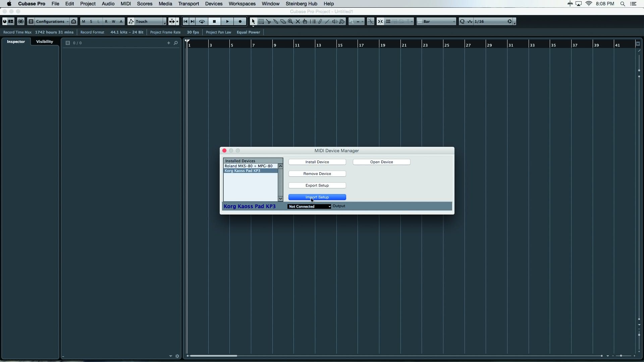Screen dimensions: 644x362
Task: Select the Mute X tool
Action: tap(298, 21)
